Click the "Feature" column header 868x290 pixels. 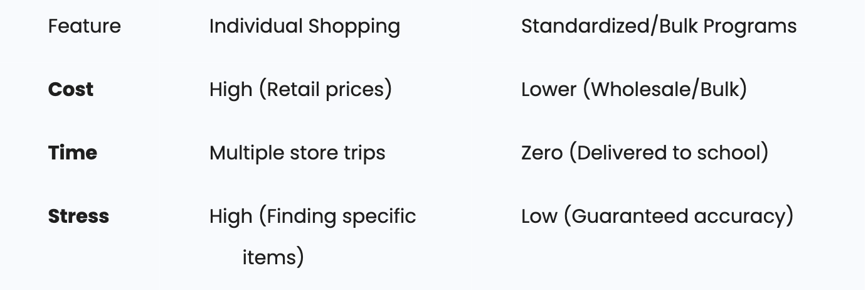[x=85, y=26]
